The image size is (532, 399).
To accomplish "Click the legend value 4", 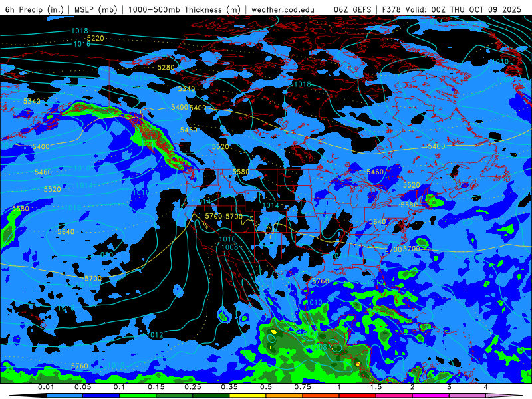I will point(486,387).
